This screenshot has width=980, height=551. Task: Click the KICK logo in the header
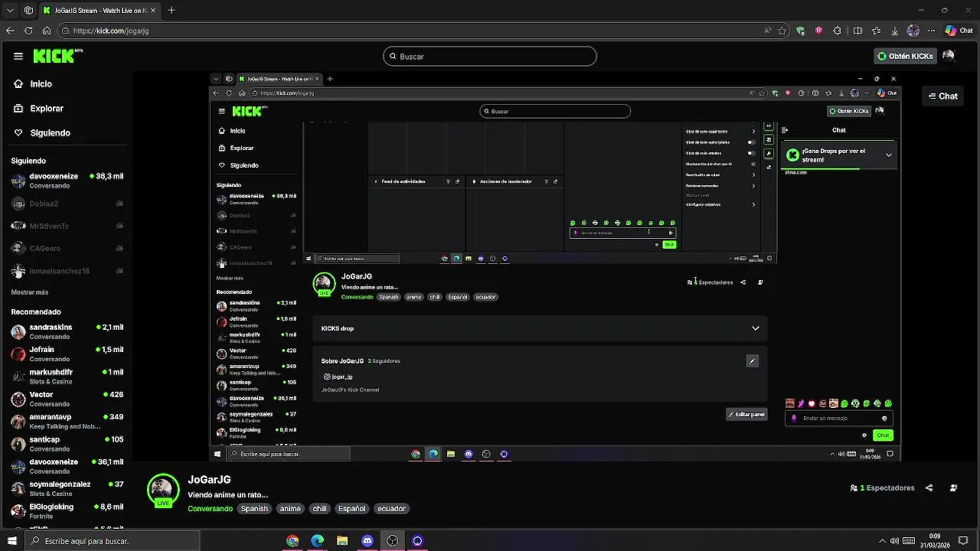click(57, 56)
